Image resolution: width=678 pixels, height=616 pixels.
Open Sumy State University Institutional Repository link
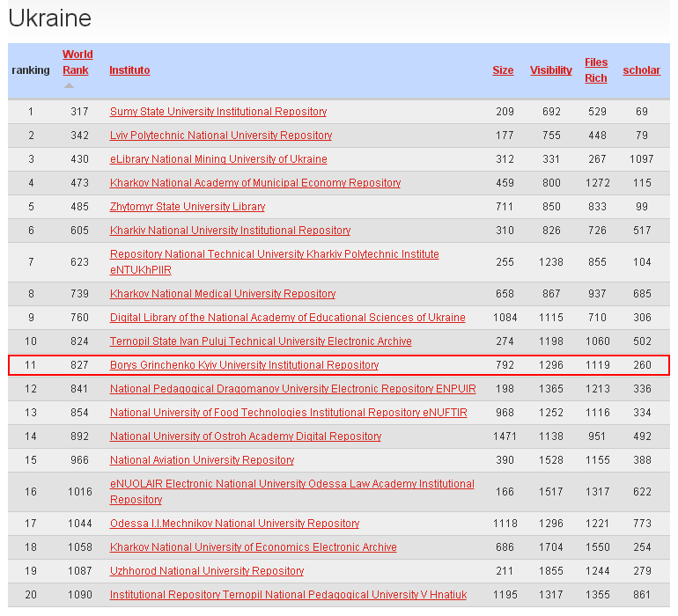click(x=218, y=112)
